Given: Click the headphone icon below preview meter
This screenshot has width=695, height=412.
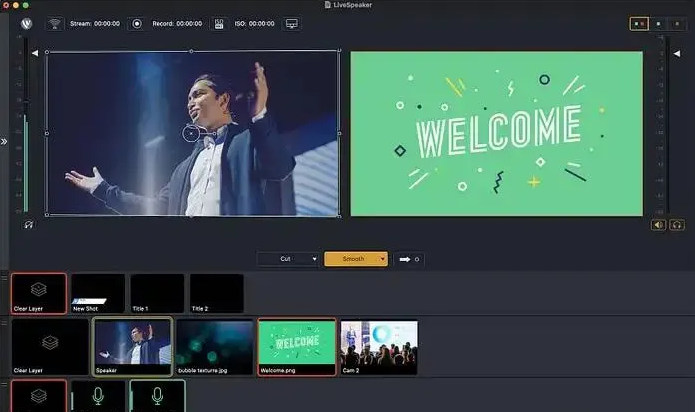Looking at the screenshot, I should [x=29, y=225].
